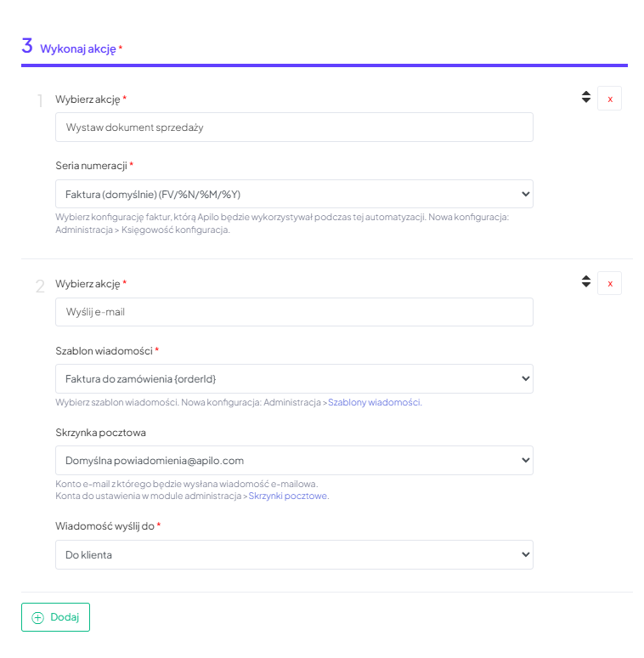Expand the Szablon wiadomości dropdown
This screenshot has height=658, width=644.
point(294,378)
